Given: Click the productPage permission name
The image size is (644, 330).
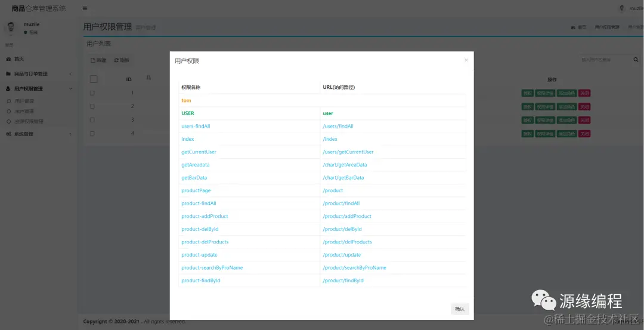Looking at the screenshot, I should [x=196, y=191].
